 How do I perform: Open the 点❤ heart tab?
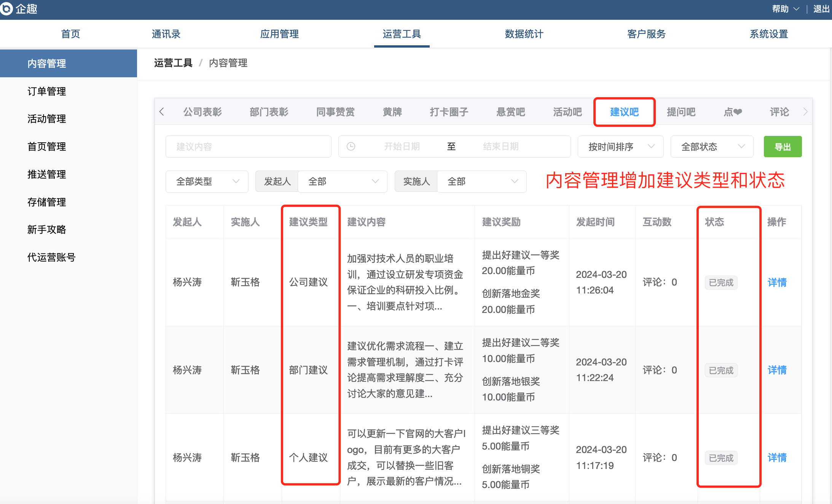point(732,112)
